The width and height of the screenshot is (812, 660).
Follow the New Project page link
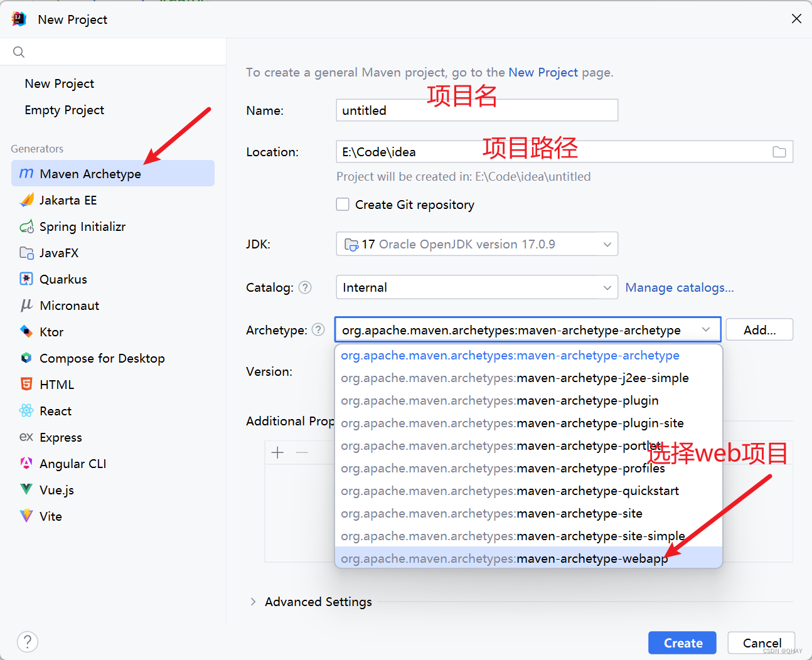543,72
